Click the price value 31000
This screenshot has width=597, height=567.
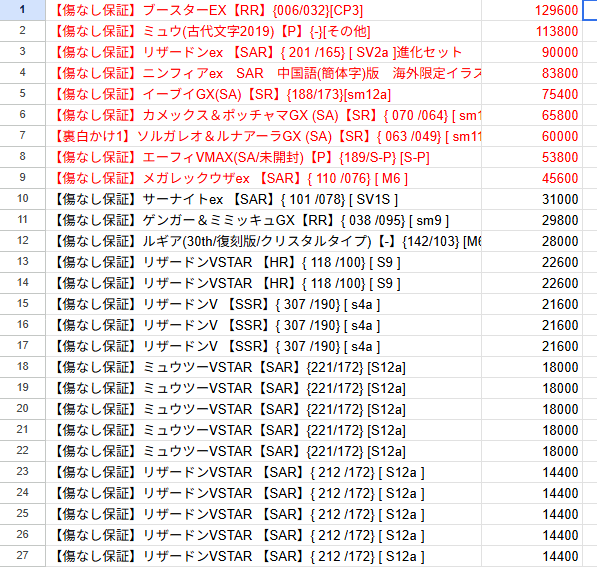(x=560, y=199)
